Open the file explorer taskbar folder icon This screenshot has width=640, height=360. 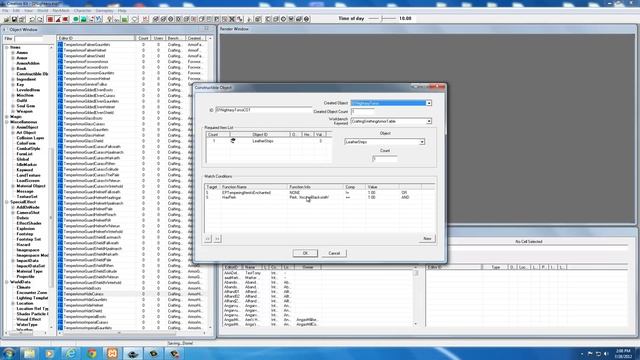coord(29,353)
